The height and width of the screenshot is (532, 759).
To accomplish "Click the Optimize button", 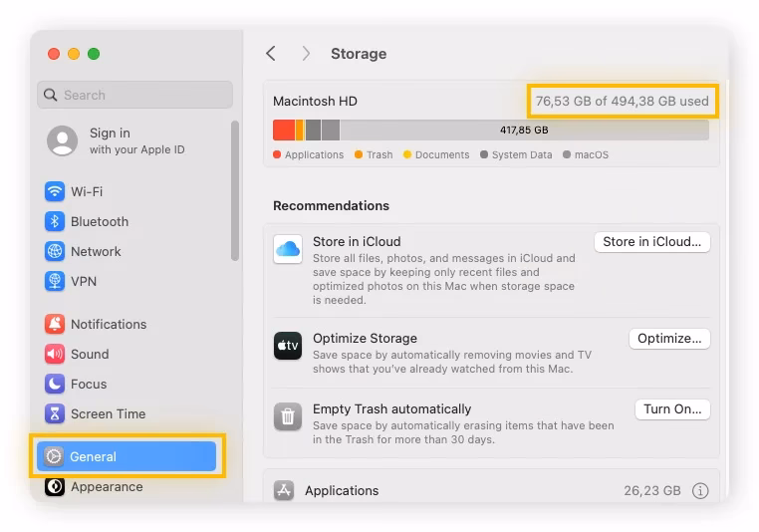I will point(669,339).
